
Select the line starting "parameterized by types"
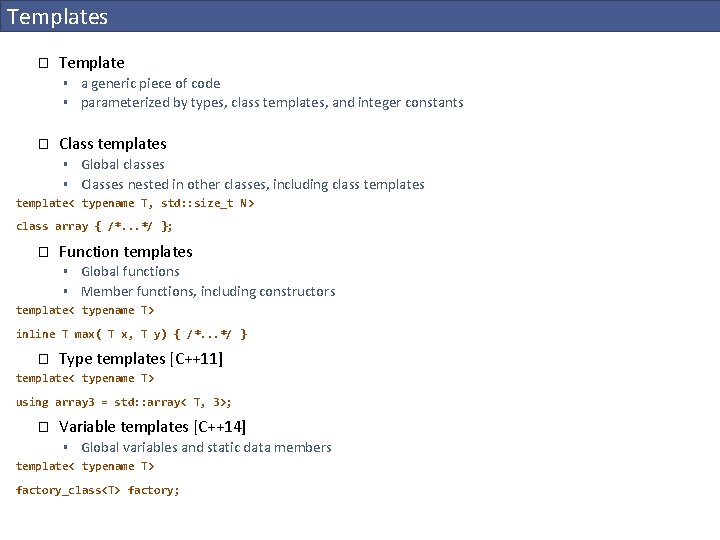[x=272, y=103]
